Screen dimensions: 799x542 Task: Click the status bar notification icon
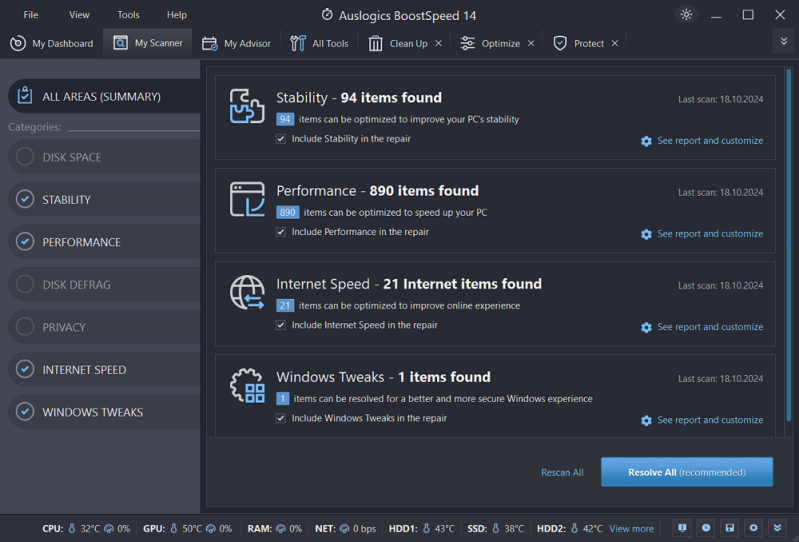coord(682,528)
